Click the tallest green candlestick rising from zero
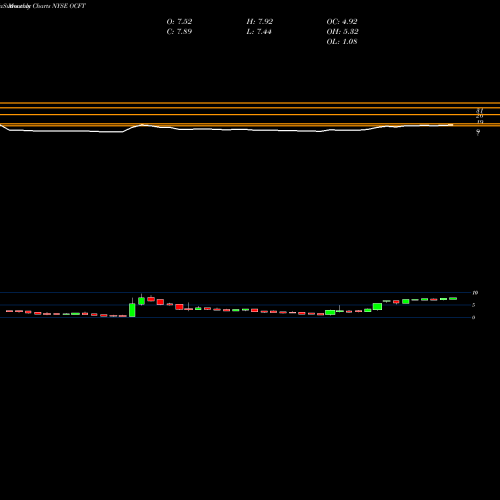500x500 pixels. pos(132,310)
